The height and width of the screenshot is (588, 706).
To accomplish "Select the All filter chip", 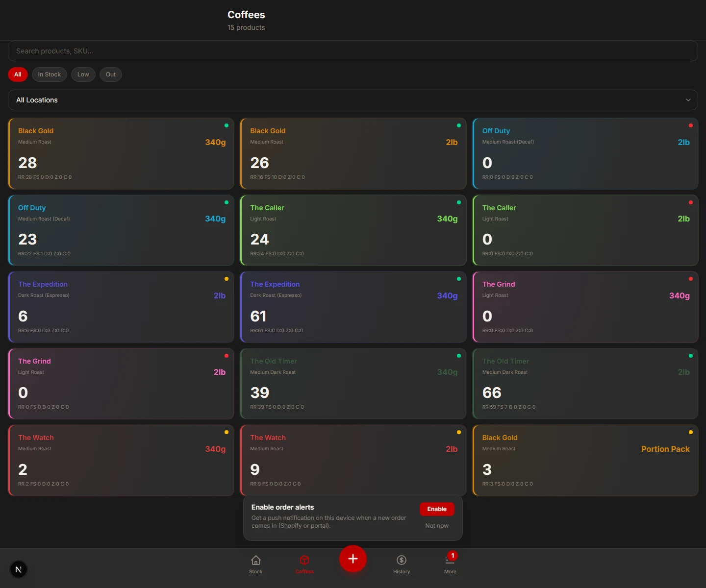I will 18,74.
